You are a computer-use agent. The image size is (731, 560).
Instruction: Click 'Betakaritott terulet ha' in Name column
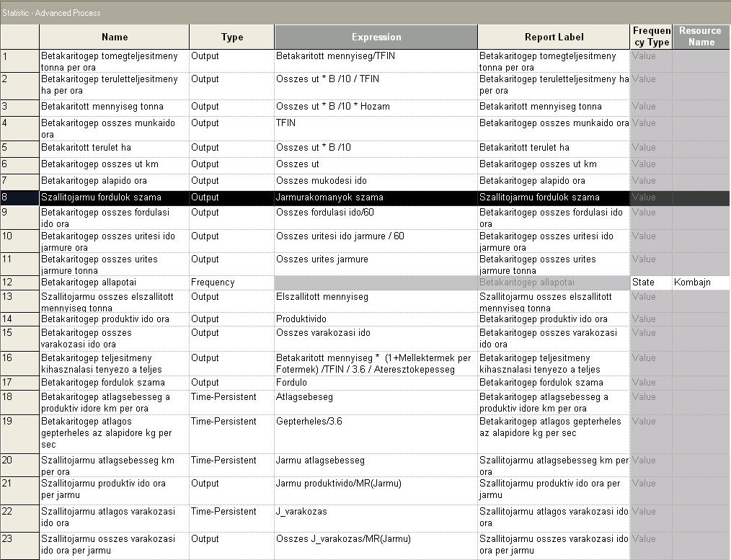114,149
